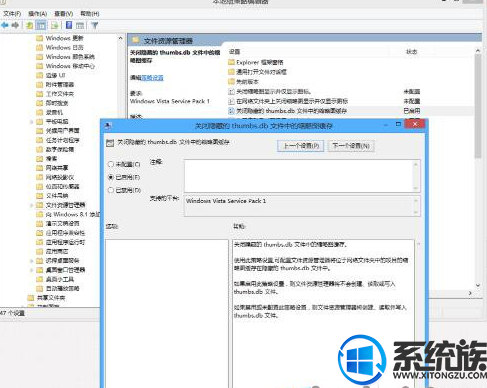Click the settings list vertical scrollbar thumb
Image resolution: width=487 pixels, height=388 pixels.
pyautogui.click(x=478, y=107)
